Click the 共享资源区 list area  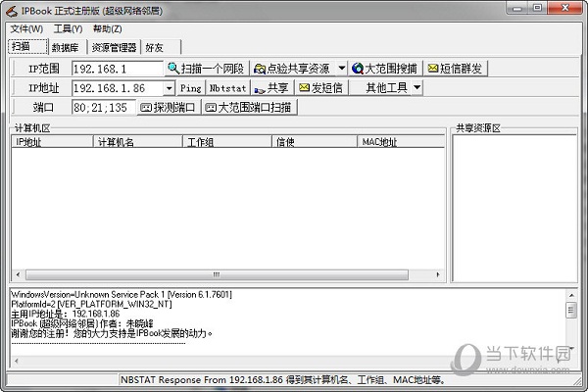click(x=514, y=208)
